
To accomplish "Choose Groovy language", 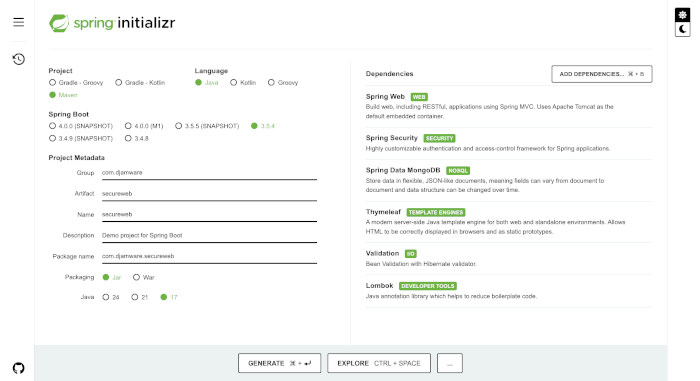I will tap(283, 83).
